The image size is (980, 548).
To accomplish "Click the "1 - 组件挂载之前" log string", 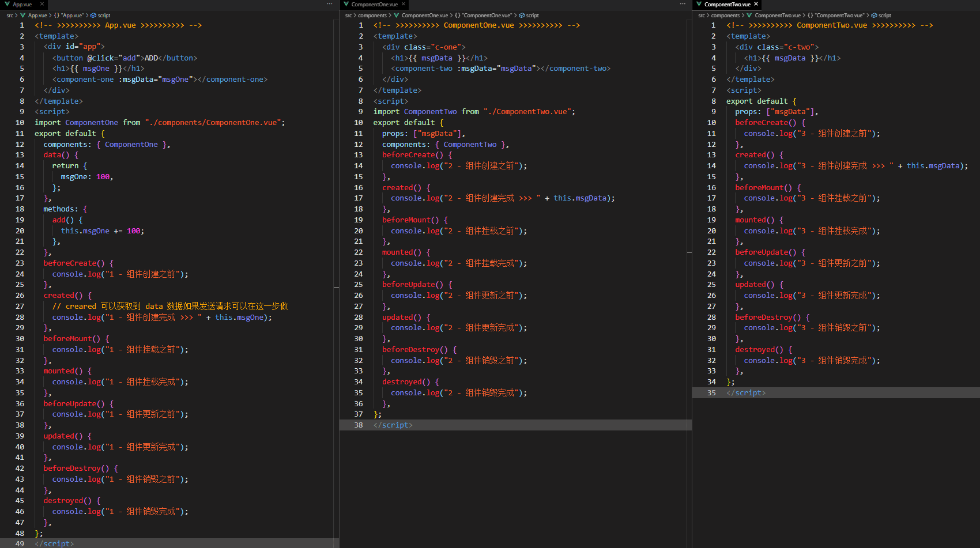I will tap(142, 350).
